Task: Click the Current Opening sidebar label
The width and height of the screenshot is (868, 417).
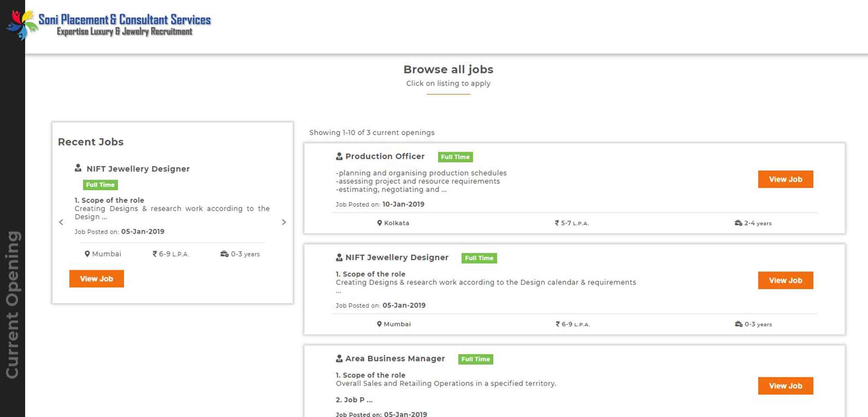Action: 12,304
